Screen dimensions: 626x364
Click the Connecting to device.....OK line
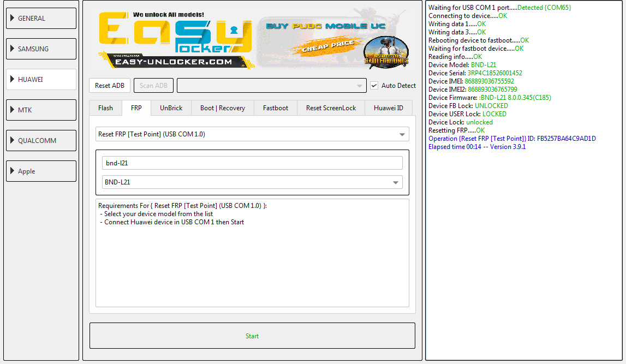(468, 16)
